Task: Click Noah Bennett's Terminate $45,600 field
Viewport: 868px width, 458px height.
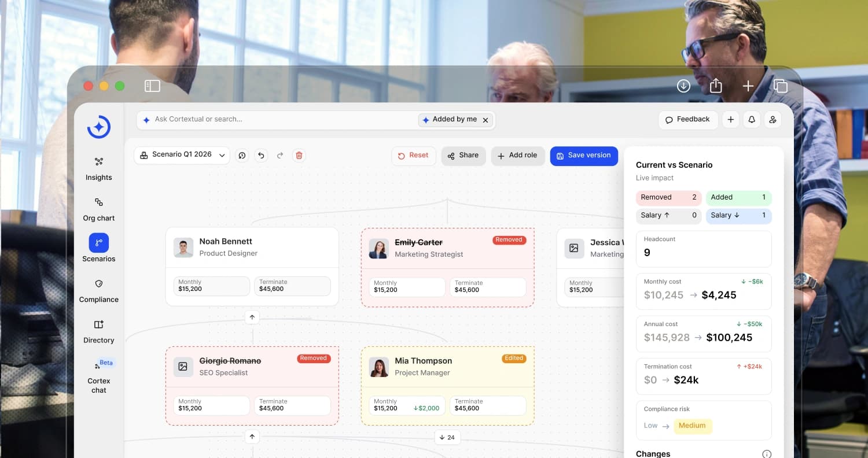Action: (x=292, y=286)
